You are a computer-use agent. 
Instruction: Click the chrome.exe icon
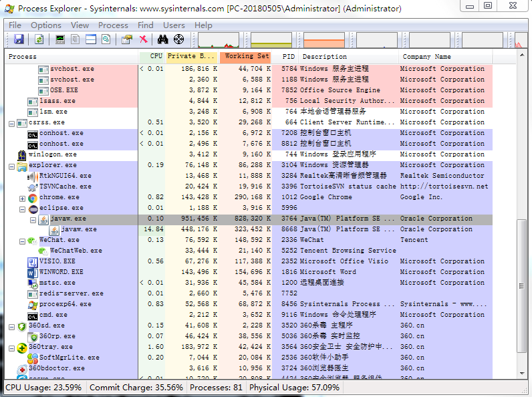[33, 198]
